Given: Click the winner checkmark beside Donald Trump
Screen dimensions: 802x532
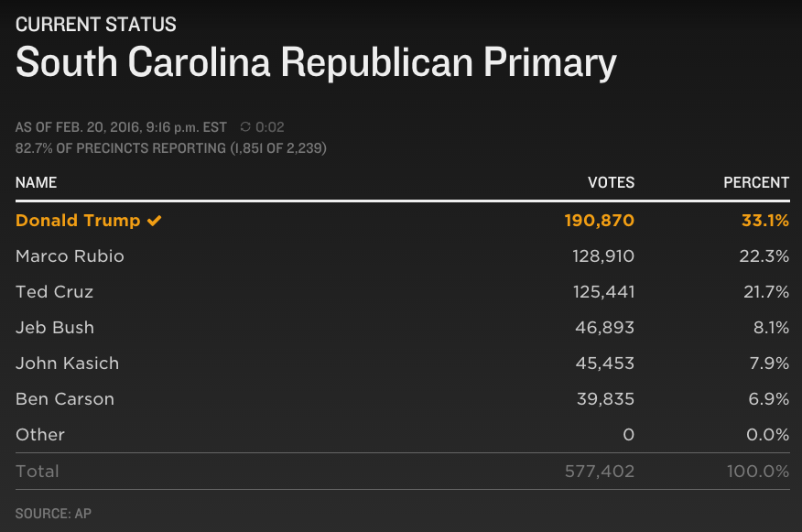Looking at the screenshot, I should click(155, 221).
